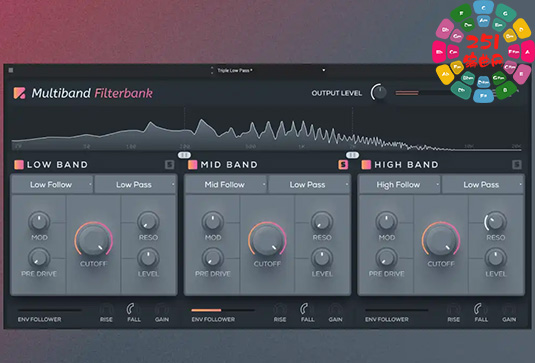Click the HIGH BAND title text
Screen dimensions: 535x363
pyautogui.click(x=406, y=165)
